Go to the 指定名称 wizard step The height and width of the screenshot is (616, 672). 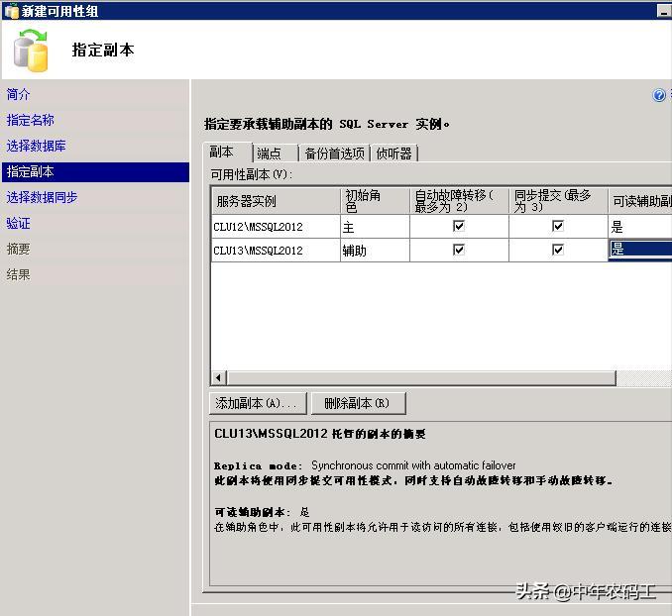coord(30,120)
